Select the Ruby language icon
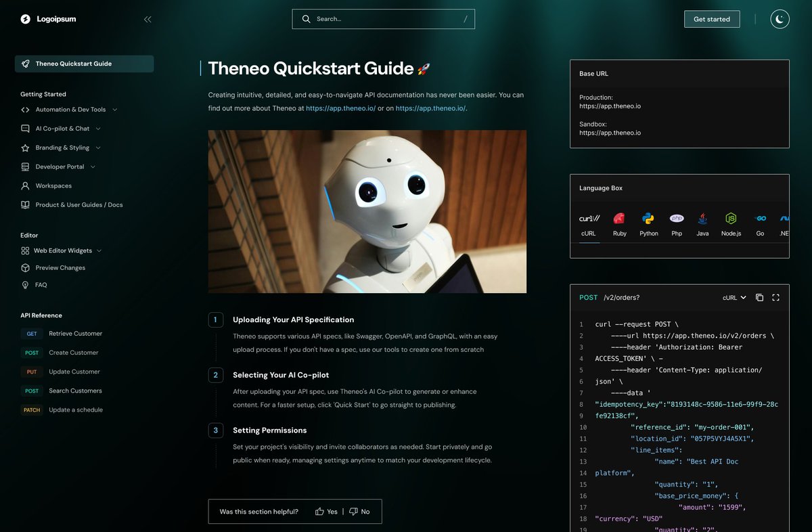This screenshot has height=532, width=812. [619, 219]
